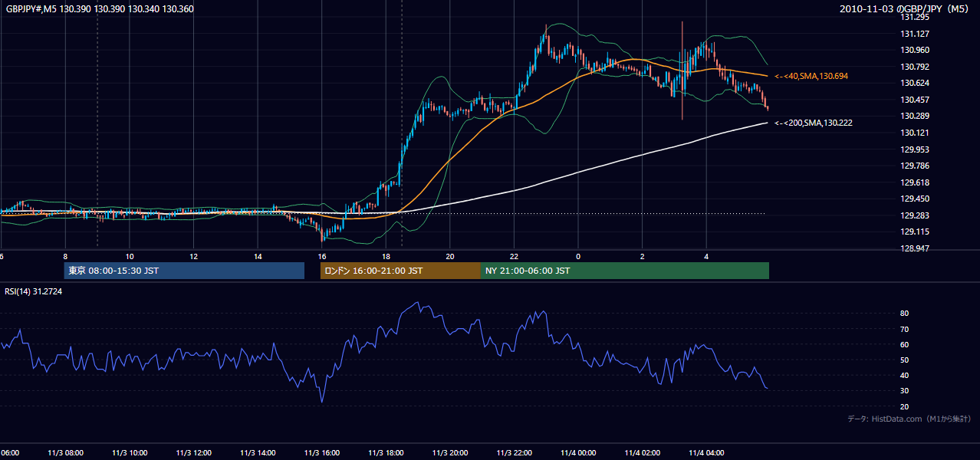The height and width of the screenshot is (460, 980).
Task: Click the price axis value 129.450
Action: point(914,199)
